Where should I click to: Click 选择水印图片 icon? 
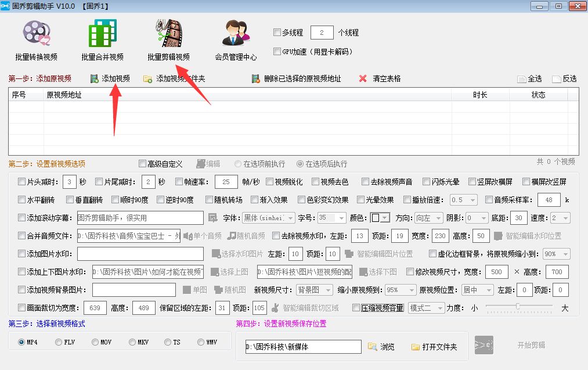pyautogui.click(x=216, y=254)
